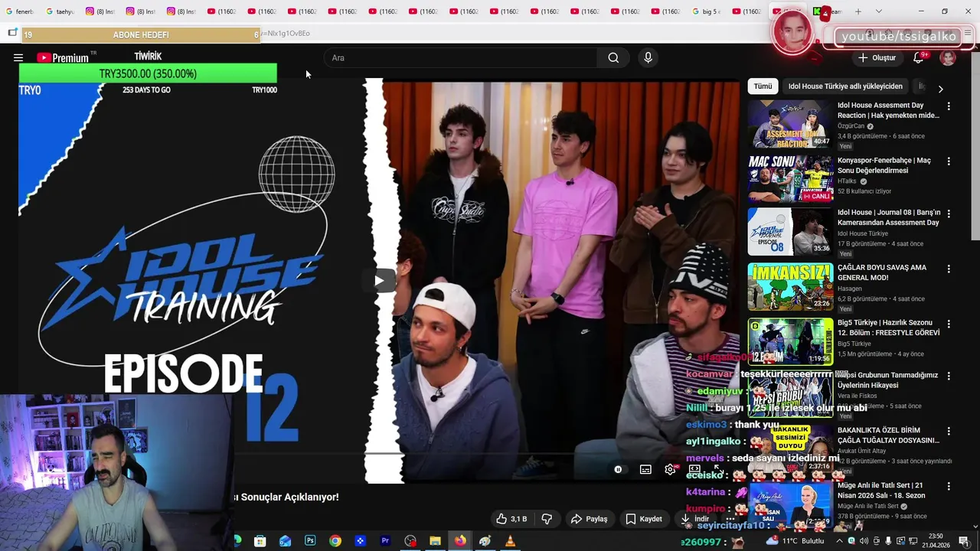
Task: Focus the Ara search field
Action: pos(462,57)
